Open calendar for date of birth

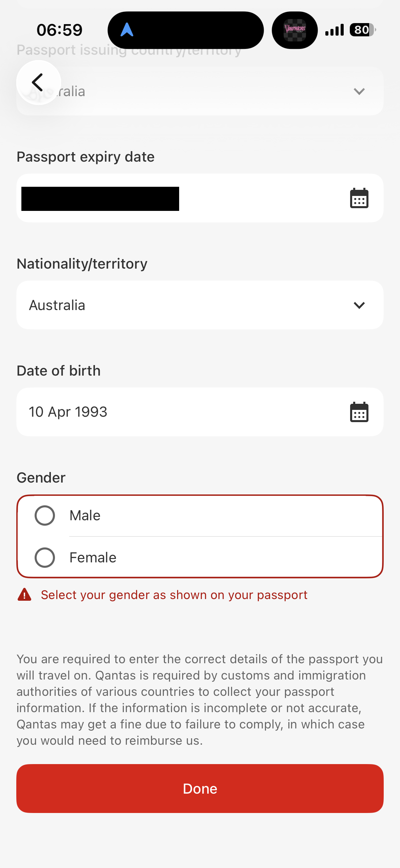(x=359, y=412)
